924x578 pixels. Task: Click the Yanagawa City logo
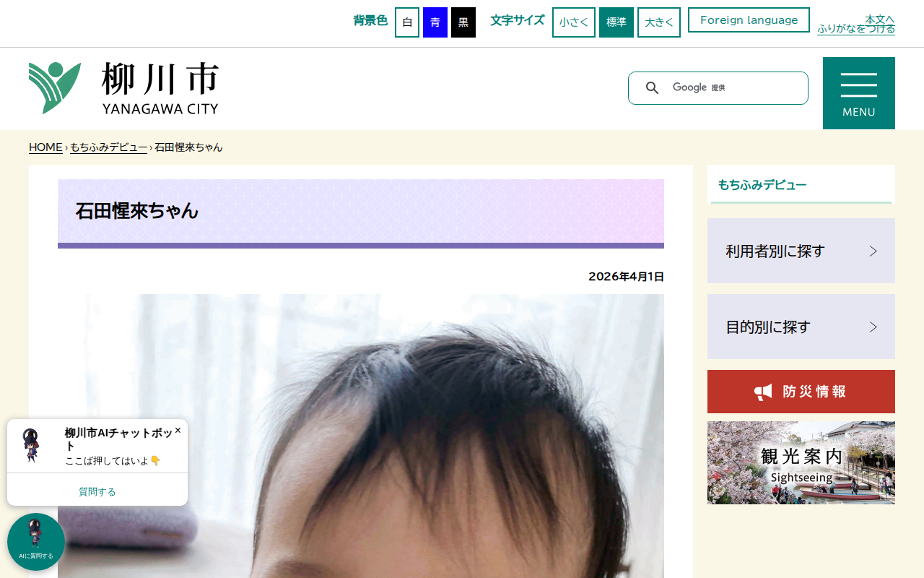click(x=123, y=88)
